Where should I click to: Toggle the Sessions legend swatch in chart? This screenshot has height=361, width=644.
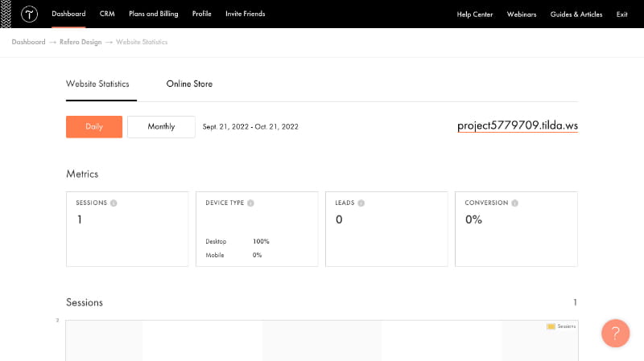(x=551, y=326)
